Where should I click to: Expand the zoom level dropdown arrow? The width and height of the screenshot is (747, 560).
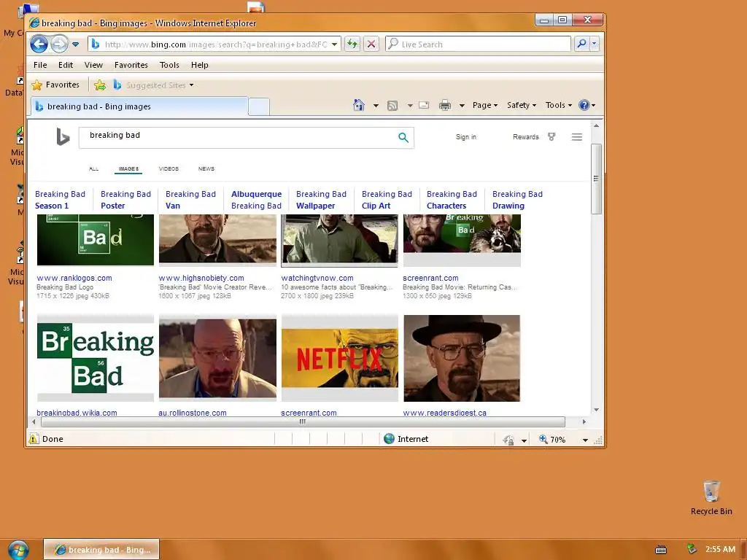(586, 440)
